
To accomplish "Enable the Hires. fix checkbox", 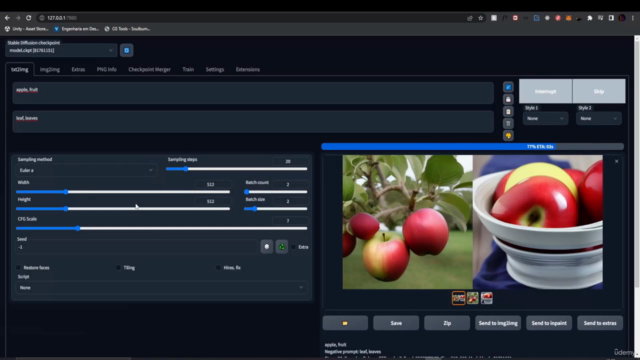I will click(x=218, y=268).
